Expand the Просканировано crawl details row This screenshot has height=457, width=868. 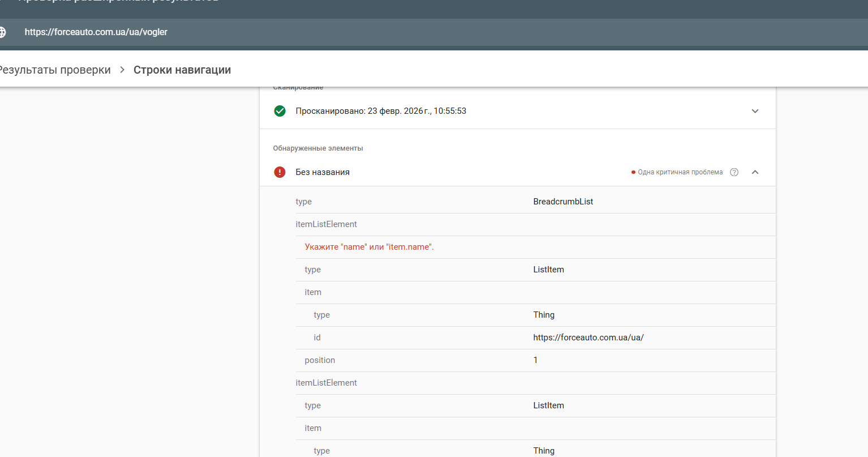pos(755,111)
